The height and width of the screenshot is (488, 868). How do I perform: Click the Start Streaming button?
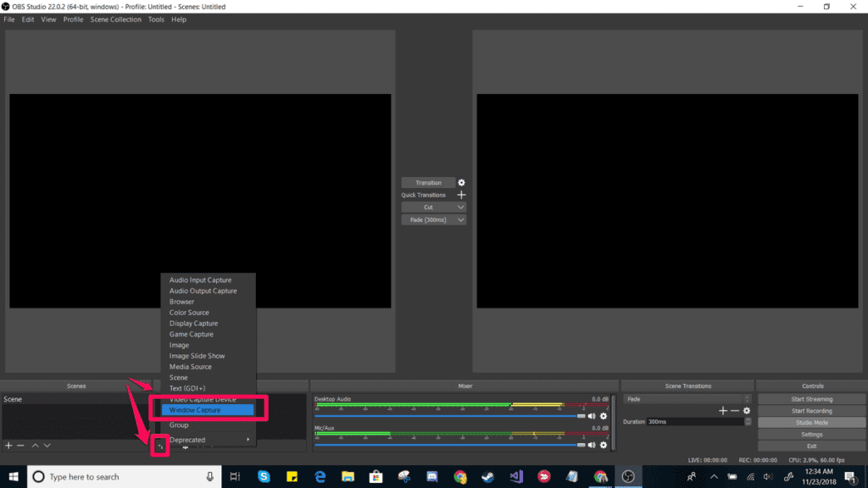coord(811,399)
